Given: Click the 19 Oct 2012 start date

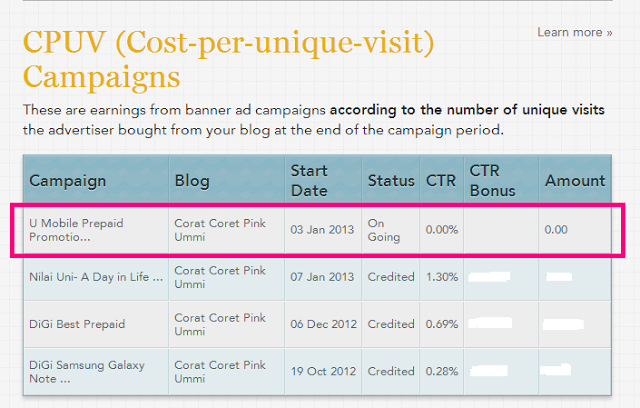Looking at the screenshot, I should [322, 371].
